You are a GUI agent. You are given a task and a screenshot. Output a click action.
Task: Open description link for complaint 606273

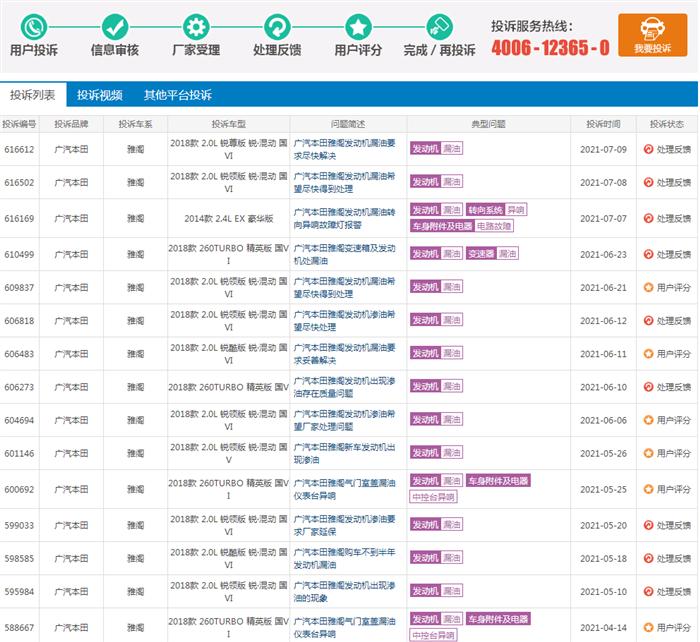(344, 387)
